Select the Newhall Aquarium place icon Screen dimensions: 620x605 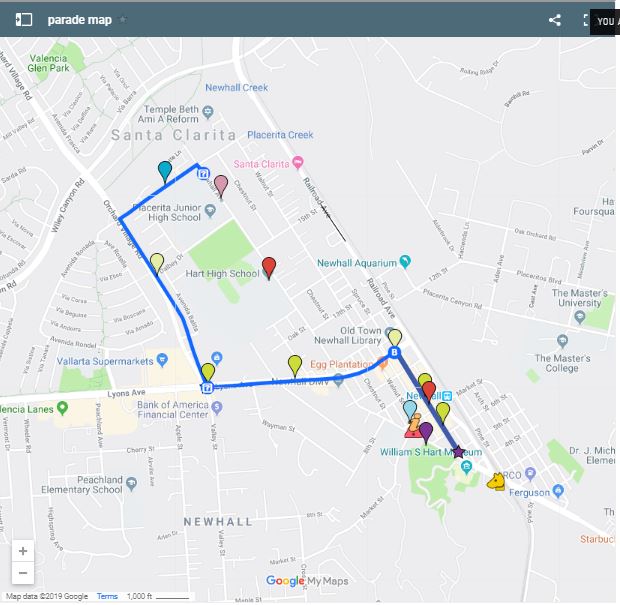(405, 262)
